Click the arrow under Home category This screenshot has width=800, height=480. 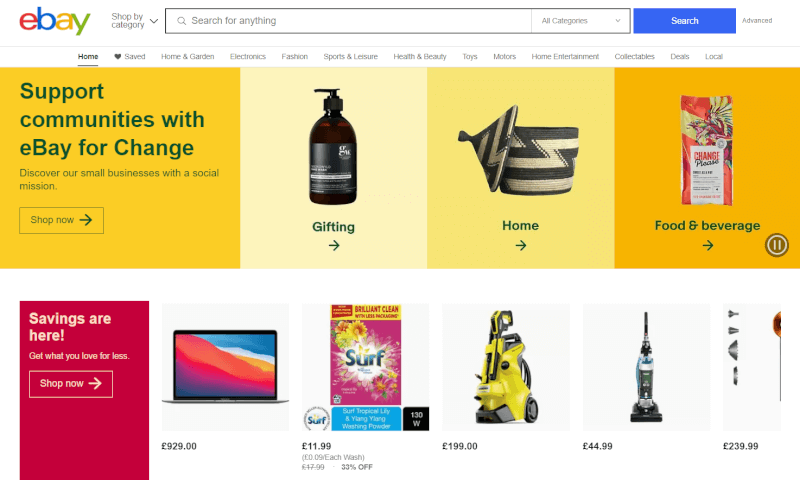click(520, 245)
